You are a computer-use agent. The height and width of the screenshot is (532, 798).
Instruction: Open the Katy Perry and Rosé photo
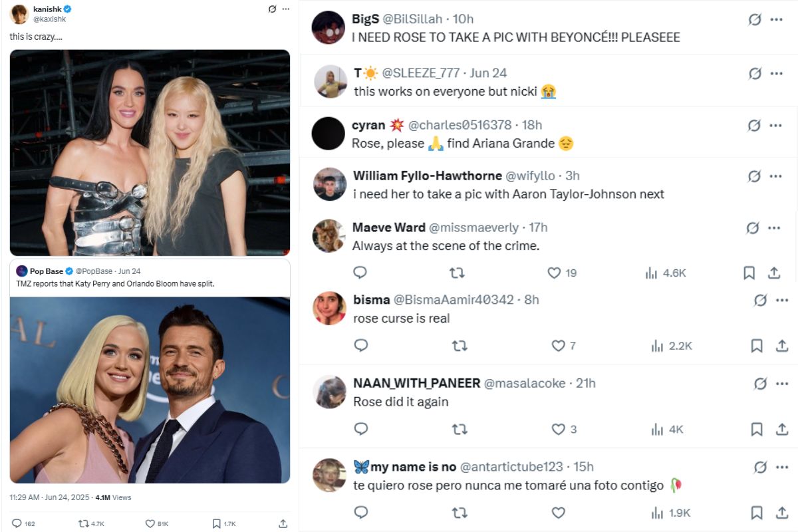tap(150, 153)
